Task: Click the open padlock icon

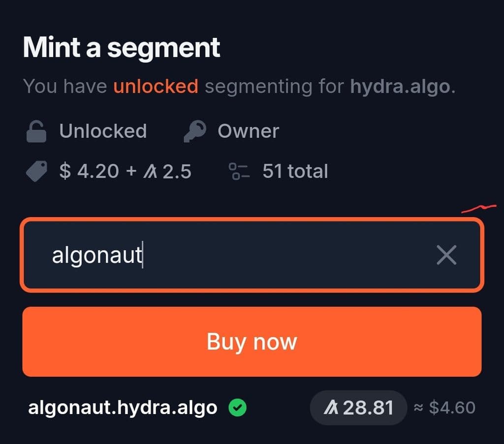Action: click(36, 132)
